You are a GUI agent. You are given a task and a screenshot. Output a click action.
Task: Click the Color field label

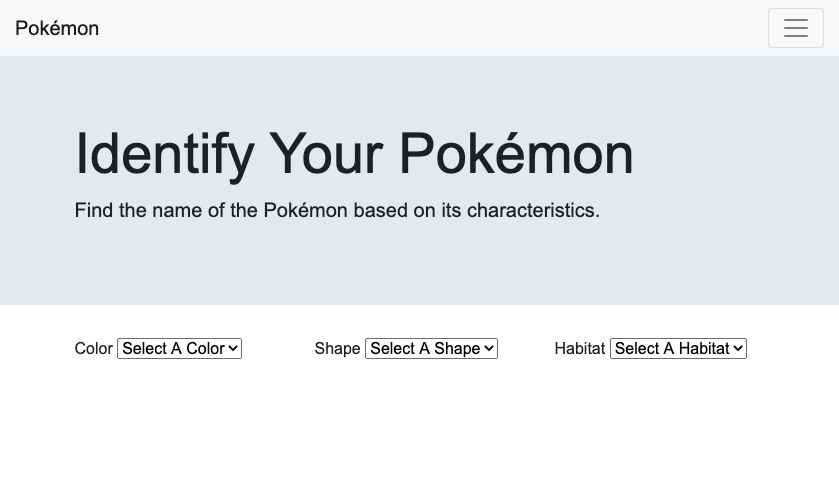[x=93, y=348]
